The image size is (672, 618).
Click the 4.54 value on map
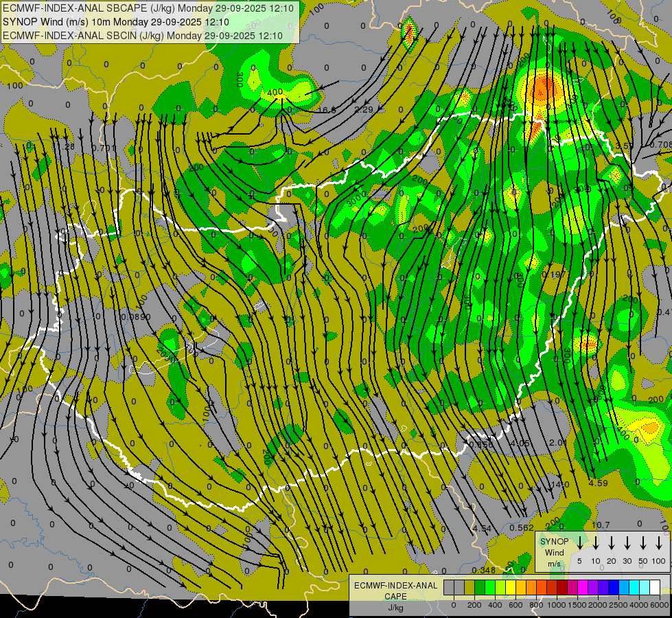(x=482, y=528)
